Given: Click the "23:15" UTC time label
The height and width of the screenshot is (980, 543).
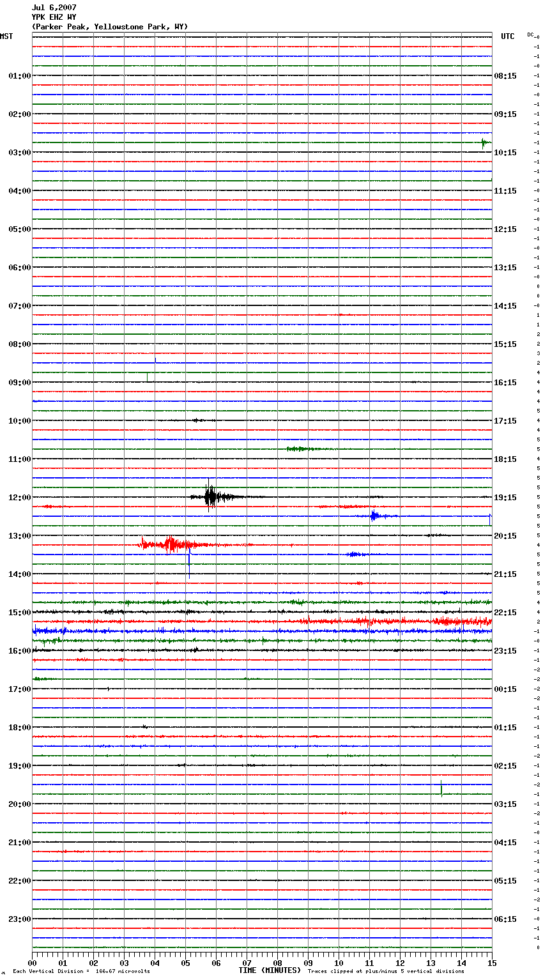Looking at the screenshot, I should coord(505,651).
